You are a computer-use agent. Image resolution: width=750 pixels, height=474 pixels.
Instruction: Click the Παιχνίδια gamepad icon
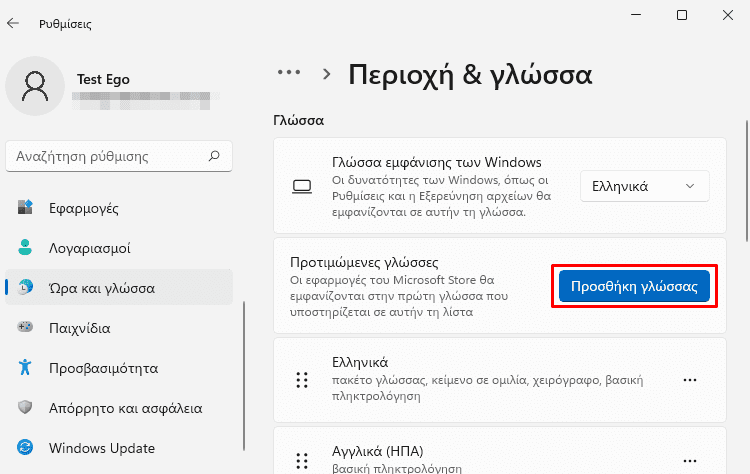click(x=25, y=327)
